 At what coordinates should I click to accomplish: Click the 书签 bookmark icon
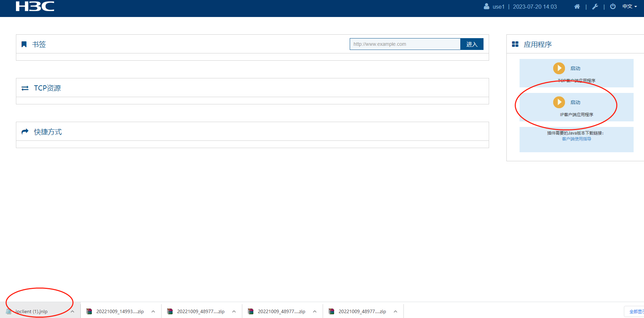[24, 44]
